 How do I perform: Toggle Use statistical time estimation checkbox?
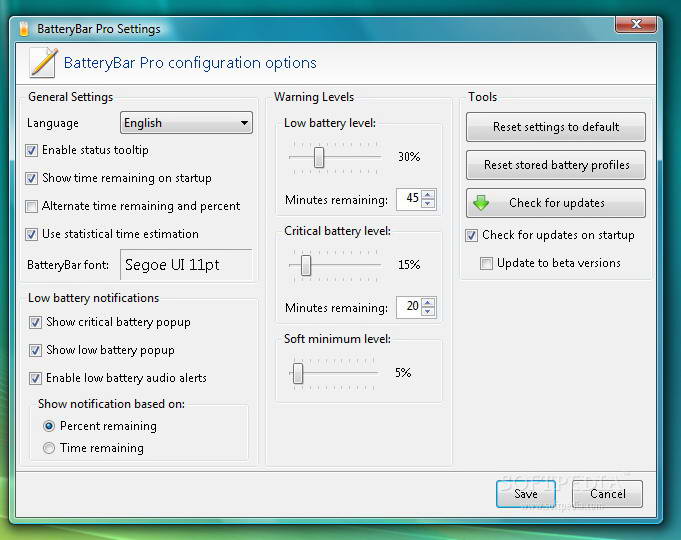31,234
